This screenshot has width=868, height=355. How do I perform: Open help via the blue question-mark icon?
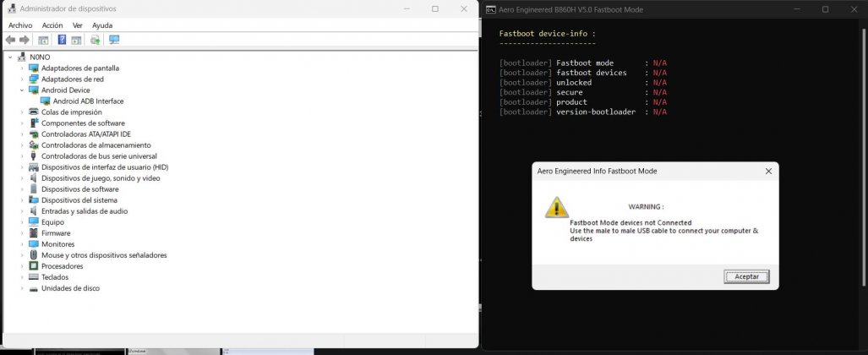pos(62,40)
